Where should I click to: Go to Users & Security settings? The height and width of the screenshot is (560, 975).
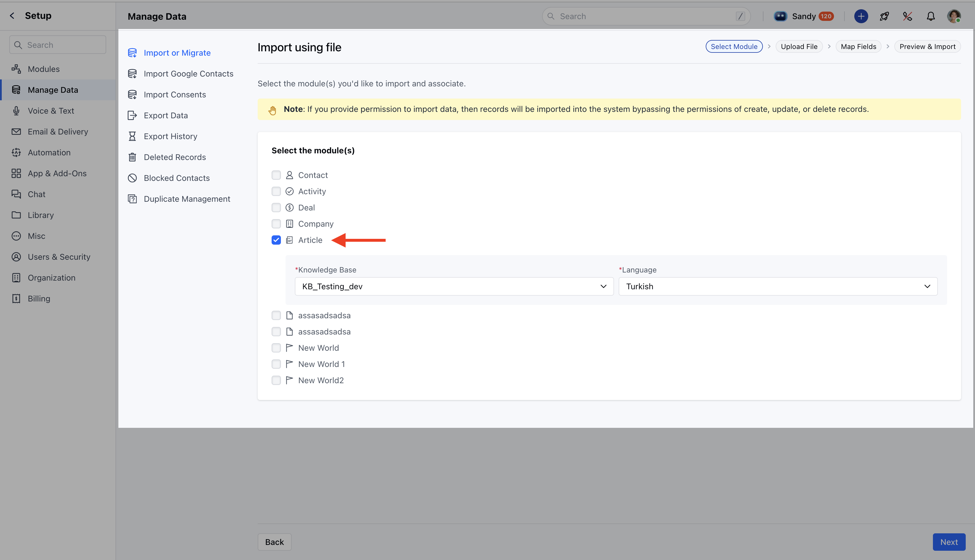(x=59, y=257)
